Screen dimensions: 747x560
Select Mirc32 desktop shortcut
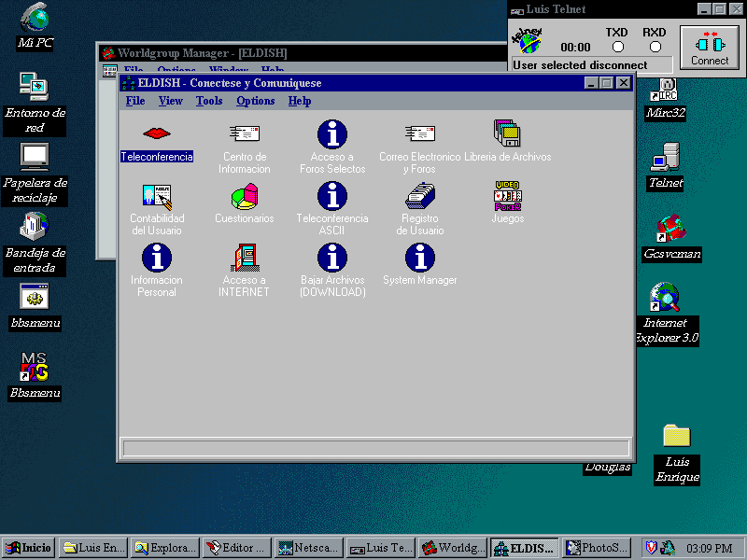click(664, 90)
